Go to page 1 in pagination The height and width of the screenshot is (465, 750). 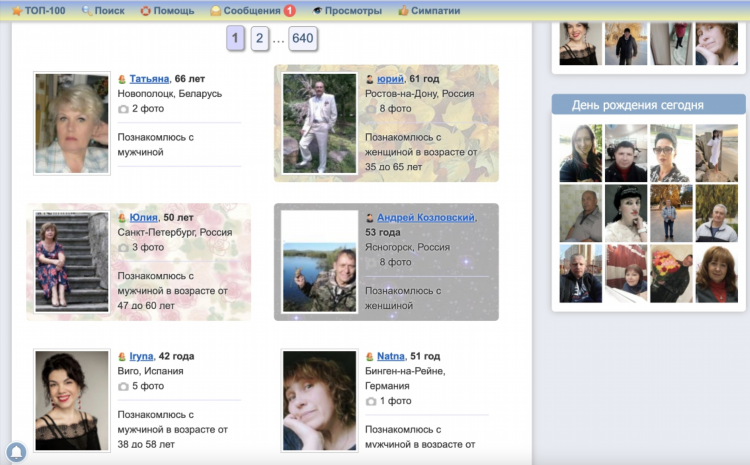235,38
